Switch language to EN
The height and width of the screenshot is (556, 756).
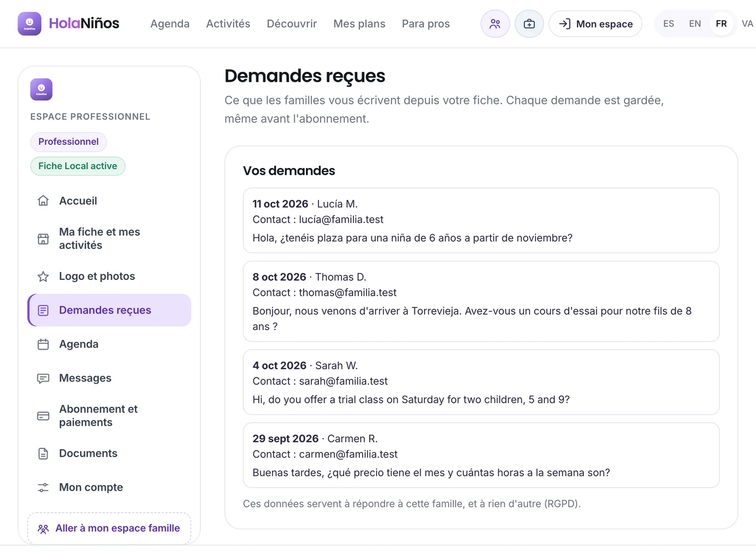[x=695, y=24]
